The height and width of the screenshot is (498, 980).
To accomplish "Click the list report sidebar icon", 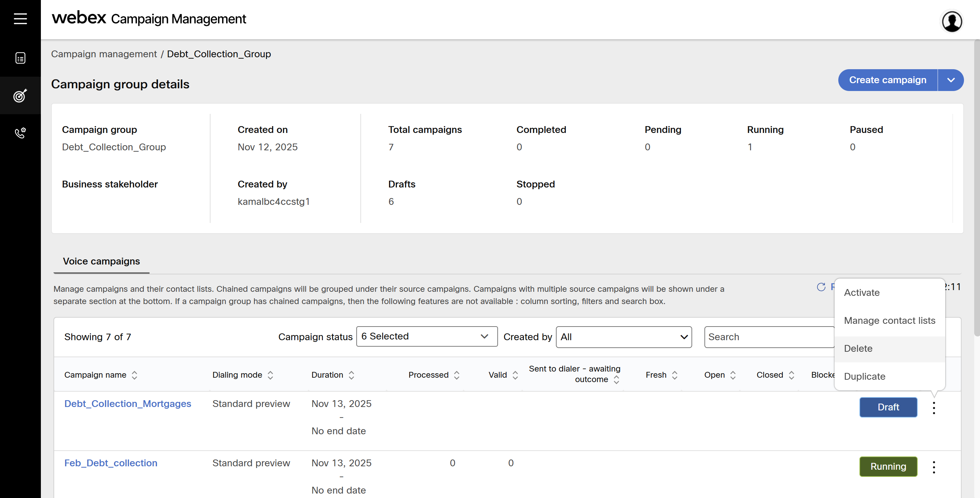I will click(20, 58).
